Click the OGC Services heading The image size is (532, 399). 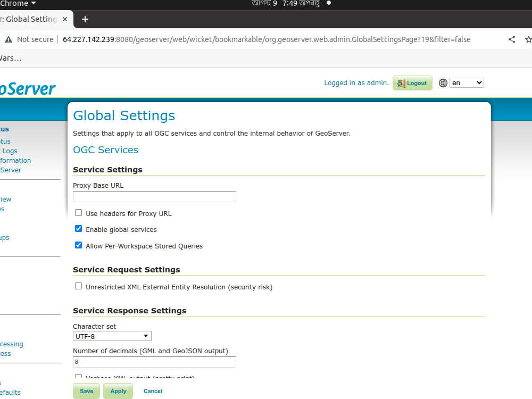(105, 150)
